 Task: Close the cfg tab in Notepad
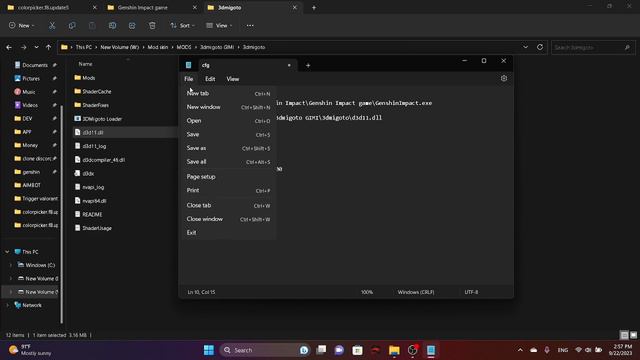pos(289,65)
